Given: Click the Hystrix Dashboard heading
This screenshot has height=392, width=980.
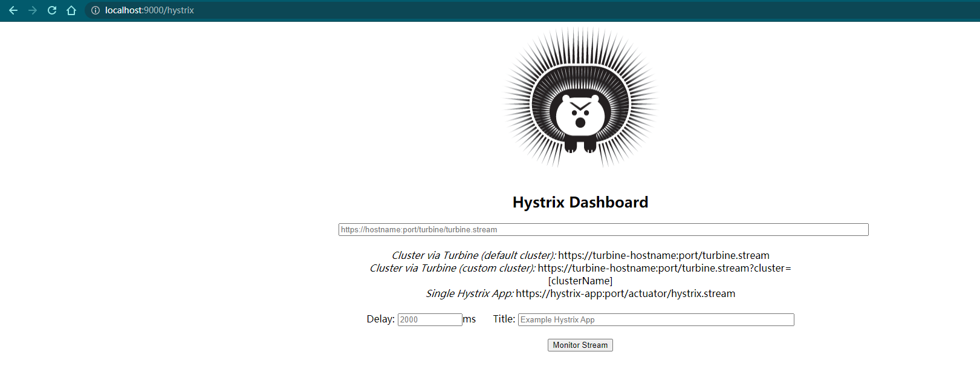Looking at the screenshot, I should [x=580, y=202].
